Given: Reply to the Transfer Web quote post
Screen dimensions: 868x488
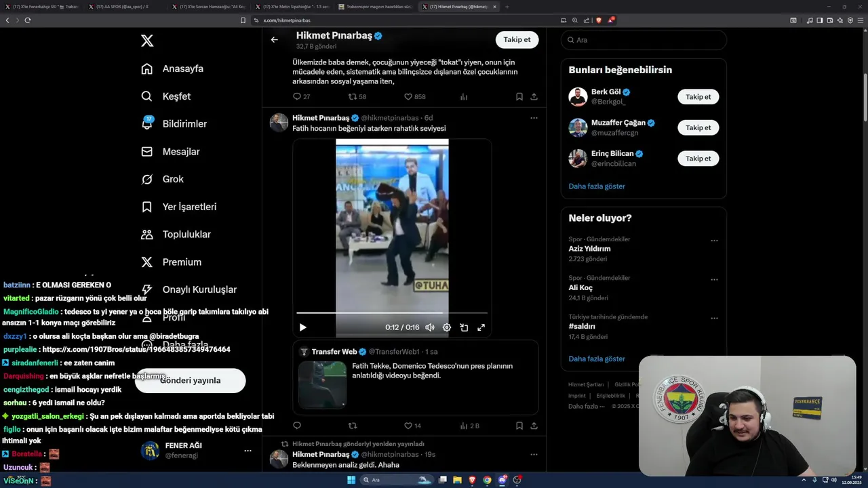Looking at the screenshot, I should 296,426.
